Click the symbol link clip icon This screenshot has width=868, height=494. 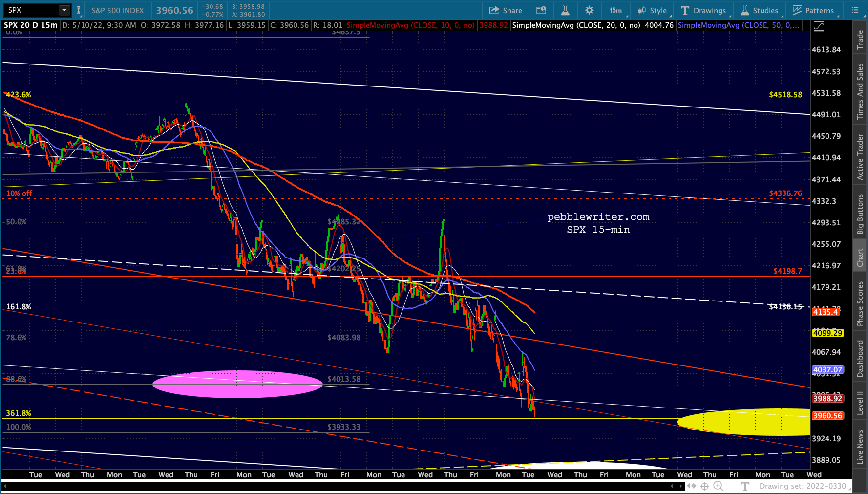pos(78,10)
